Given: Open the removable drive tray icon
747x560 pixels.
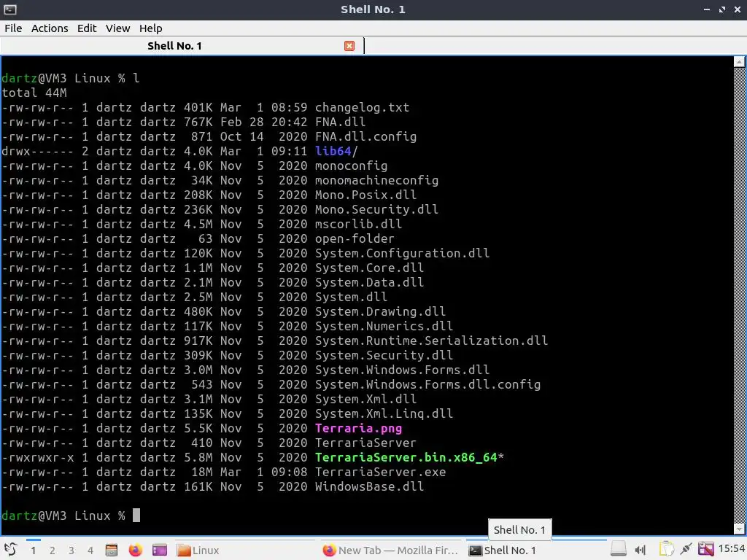Looking at the screenshot, I should pyautogui.click(x=619, y=550).
